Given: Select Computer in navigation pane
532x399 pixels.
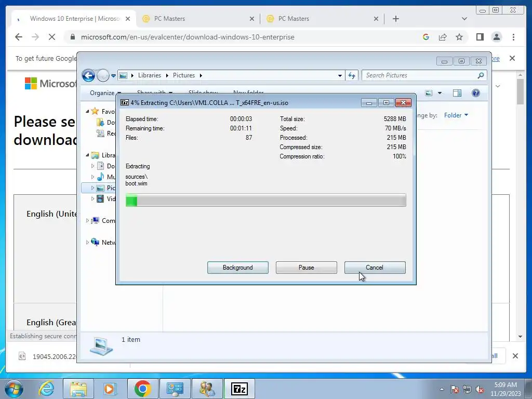Looking at the screenshot, I should (103, 220).
